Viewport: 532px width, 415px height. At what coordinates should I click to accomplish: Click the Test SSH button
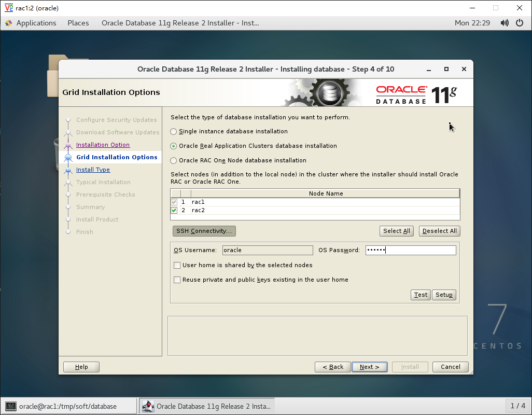point(421,295)
